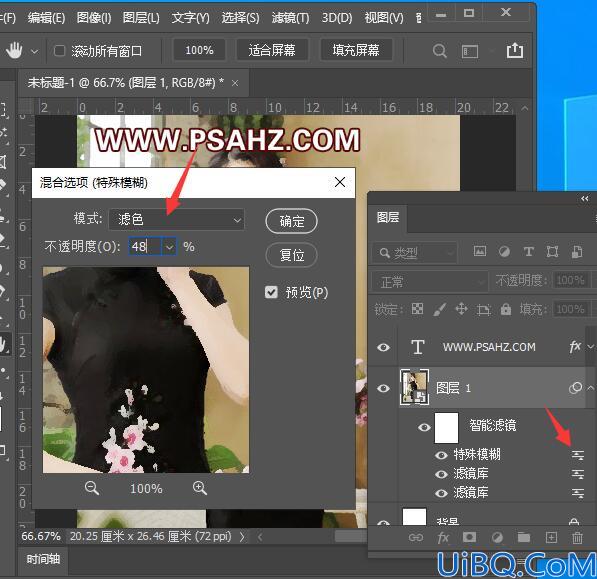Toggle 智能滤镜 visibility eye
The height and width of the screenshot is (579, 597).
point(424,427)
